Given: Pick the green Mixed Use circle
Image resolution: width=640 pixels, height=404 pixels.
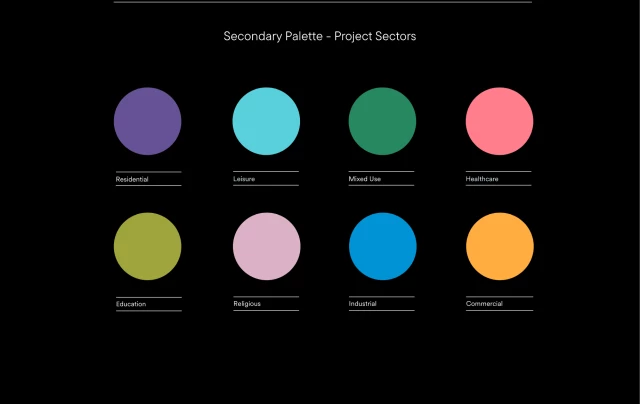Looking at the screenshot, I should tap(382, 121).
